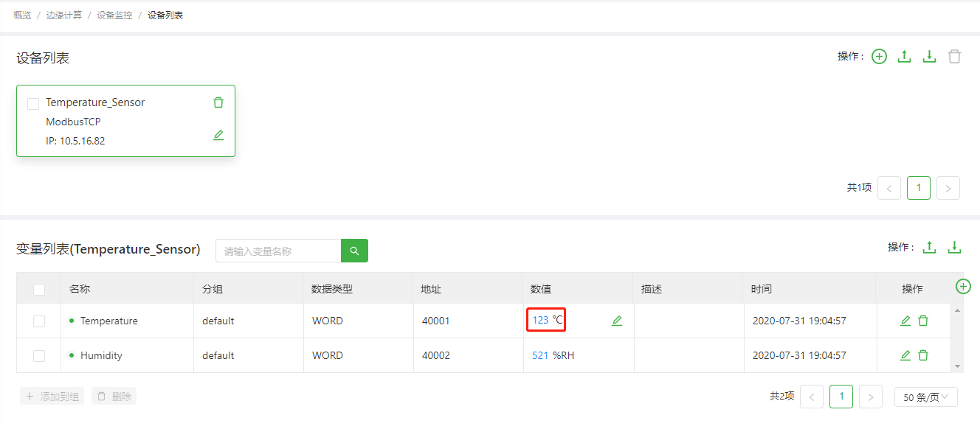Click ModbusTCP text on device card

[73, 122]
